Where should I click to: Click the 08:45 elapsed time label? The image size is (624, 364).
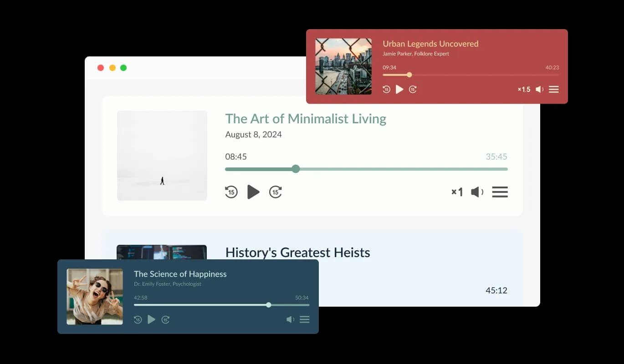236,157
